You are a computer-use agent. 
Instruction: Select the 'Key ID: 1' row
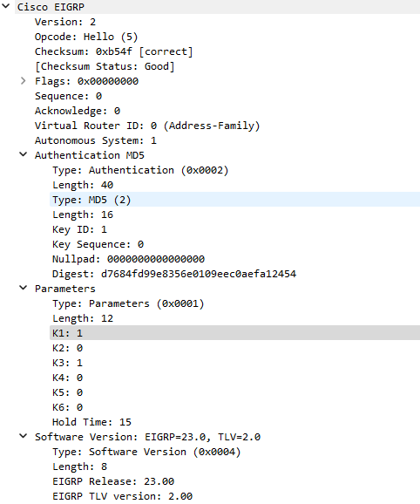coord(79,229)
